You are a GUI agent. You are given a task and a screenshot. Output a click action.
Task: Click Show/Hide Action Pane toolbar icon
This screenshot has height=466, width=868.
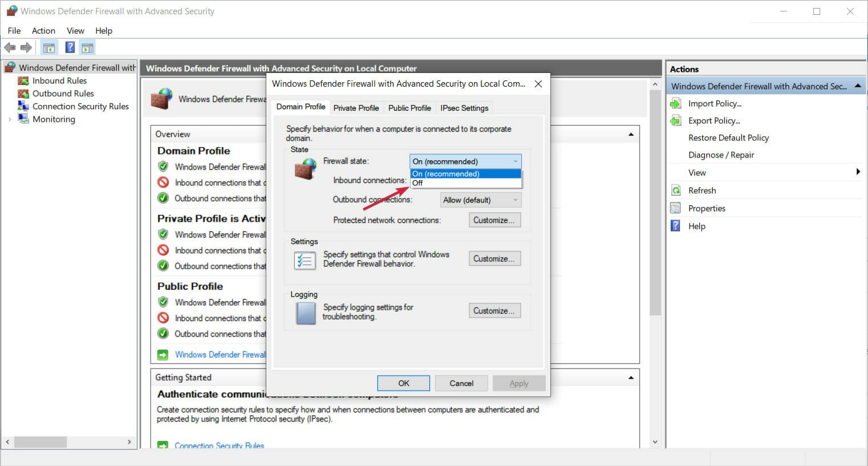pyautogui.click(x=87, y=48)
